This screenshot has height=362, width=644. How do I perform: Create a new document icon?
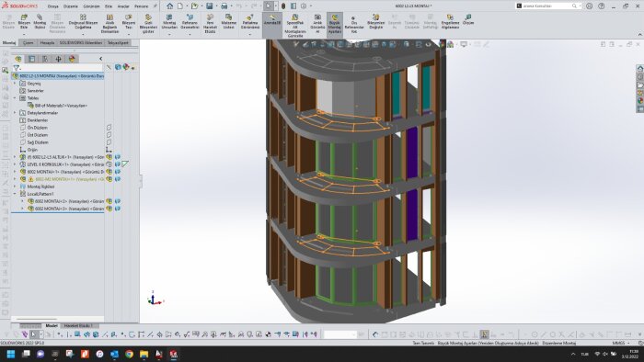click(180, 6)
